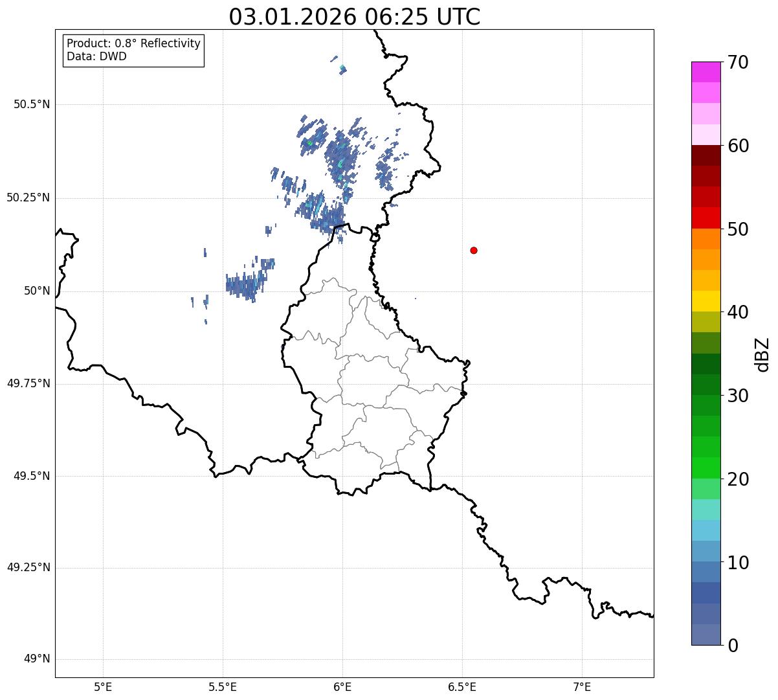Click the colorbar tick value 20

pos(738,479)
